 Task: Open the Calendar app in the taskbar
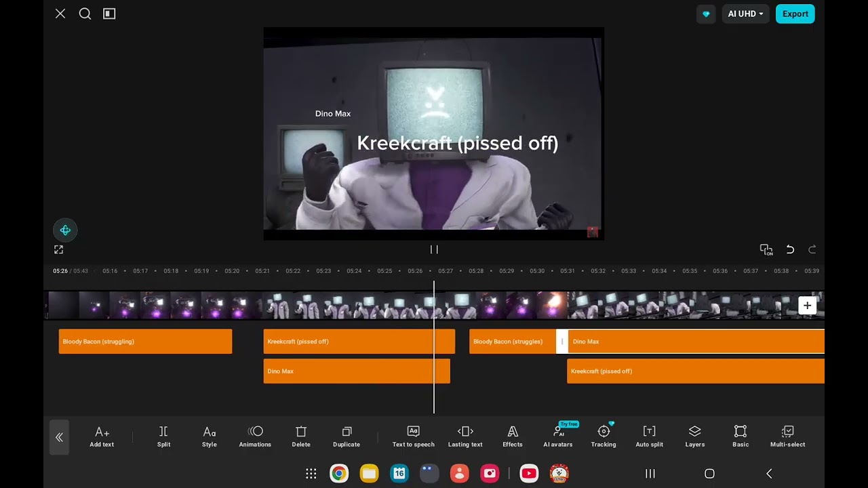399,474
